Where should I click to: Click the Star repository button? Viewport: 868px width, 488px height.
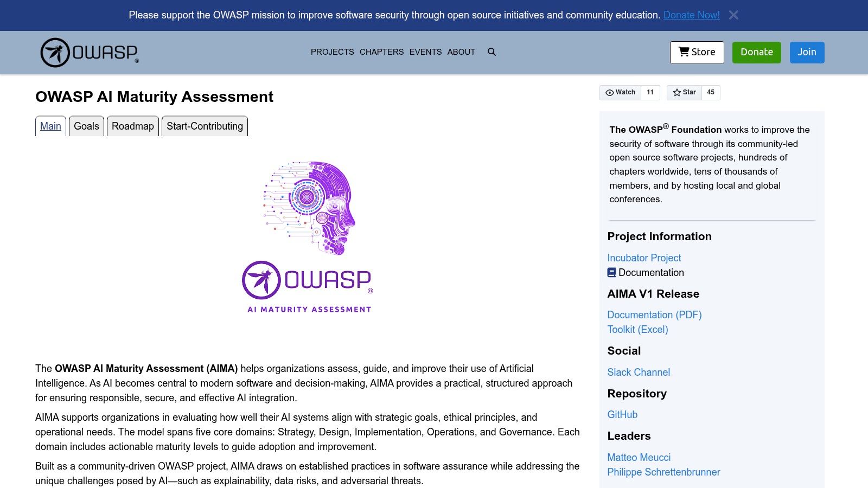684,93
